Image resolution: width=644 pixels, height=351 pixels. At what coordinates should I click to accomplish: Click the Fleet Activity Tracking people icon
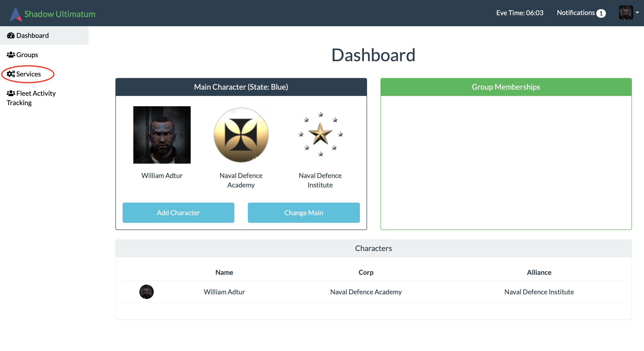pyautogui.click(x=11, y=93)
